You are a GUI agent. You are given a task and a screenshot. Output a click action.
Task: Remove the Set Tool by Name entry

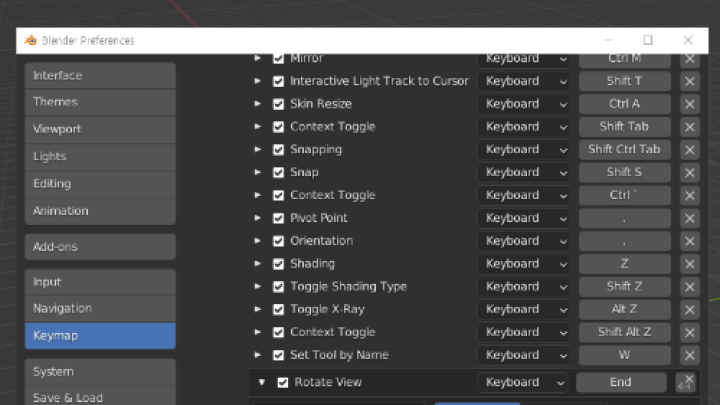pos(689,355)
